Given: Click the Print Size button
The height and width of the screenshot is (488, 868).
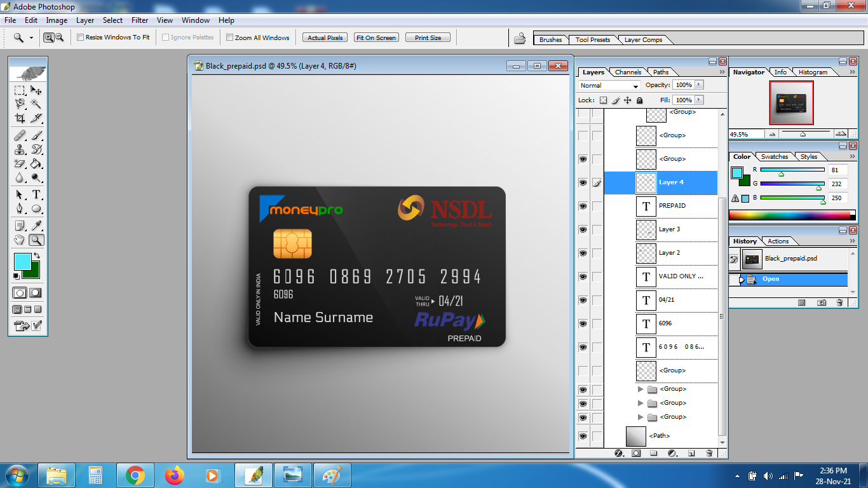Looking at the screenshot, I should click(x=428, y=38).
